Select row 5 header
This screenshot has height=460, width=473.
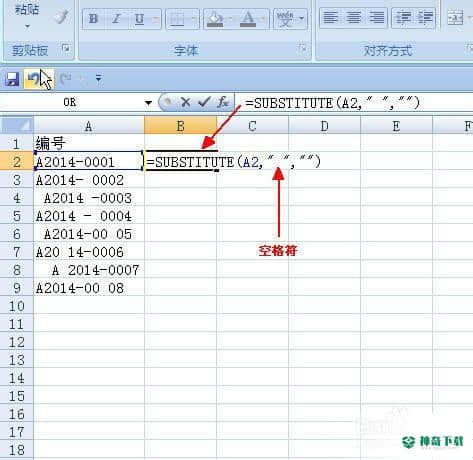pos(17,216)
